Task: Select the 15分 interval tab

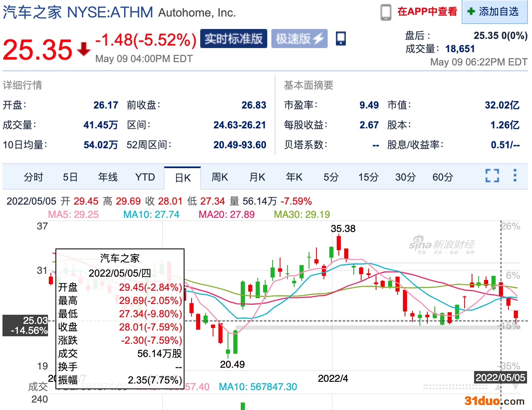Action: click(x=368, y=177)
